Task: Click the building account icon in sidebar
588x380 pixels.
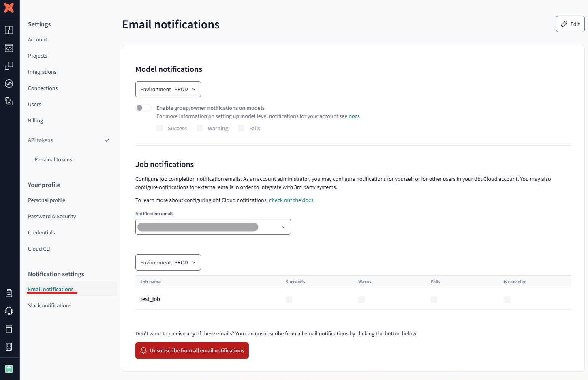Action: (x=9, y=347)
